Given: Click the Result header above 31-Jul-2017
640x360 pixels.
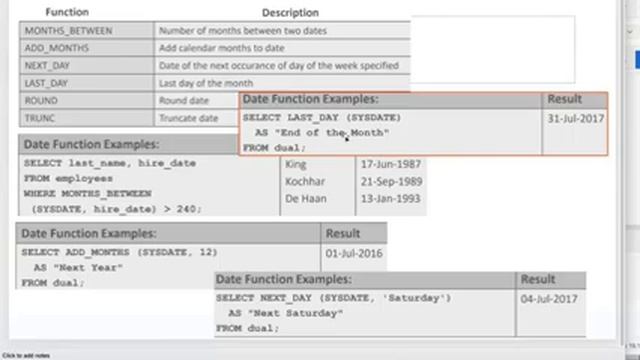Looking at the screenshot, I should click(x=564, y=99).
